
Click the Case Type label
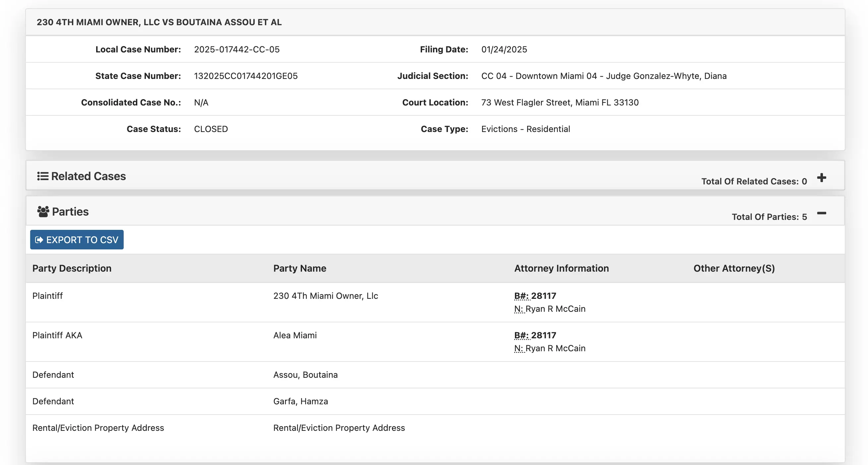click(445, 129)
